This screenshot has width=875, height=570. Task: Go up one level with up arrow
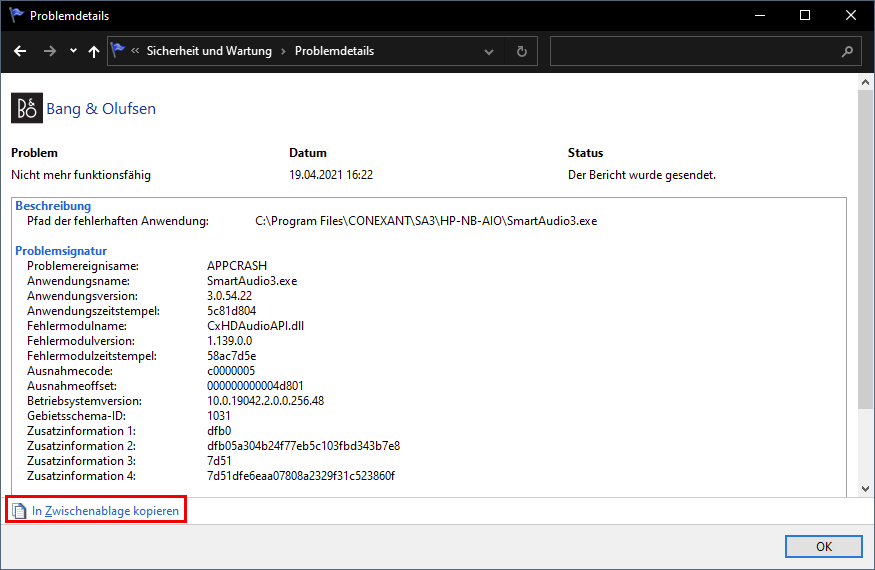94,51
